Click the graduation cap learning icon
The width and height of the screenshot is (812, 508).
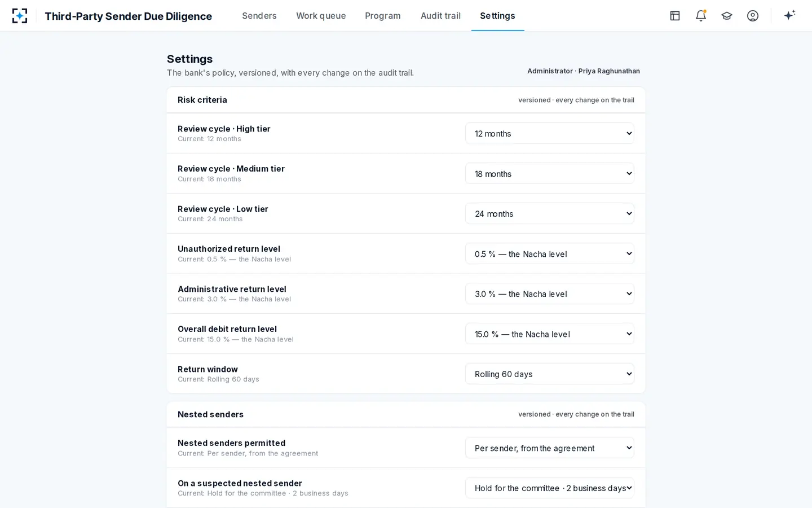(x=727, y=16)
